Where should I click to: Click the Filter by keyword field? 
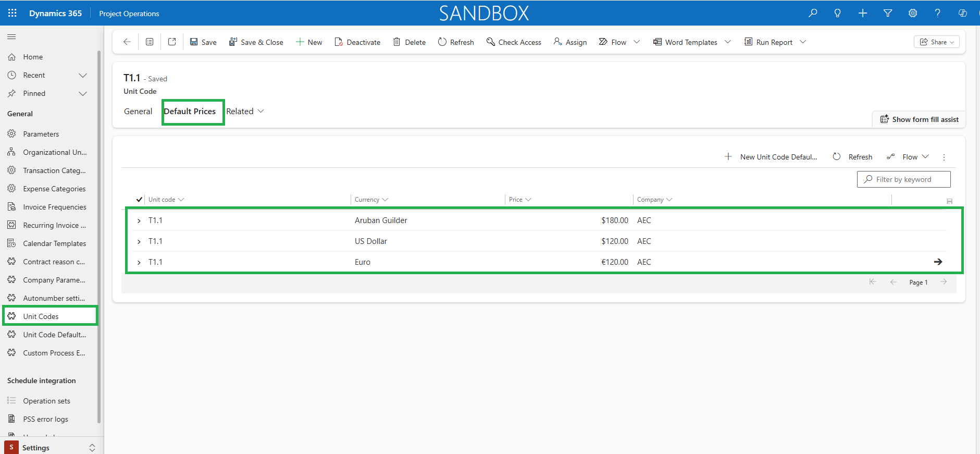pos(904,179)
